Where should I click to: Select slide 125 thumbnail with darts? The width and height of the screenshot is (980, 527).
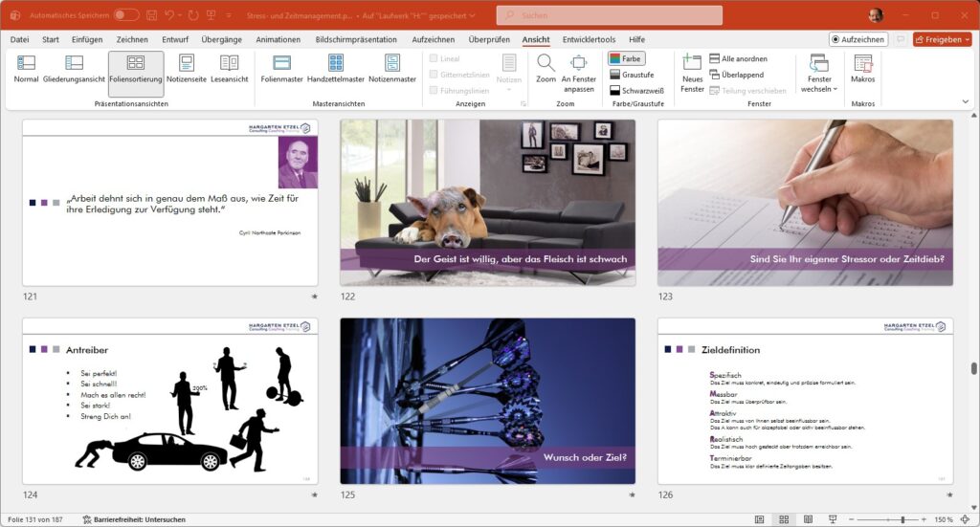coord(487,400)
